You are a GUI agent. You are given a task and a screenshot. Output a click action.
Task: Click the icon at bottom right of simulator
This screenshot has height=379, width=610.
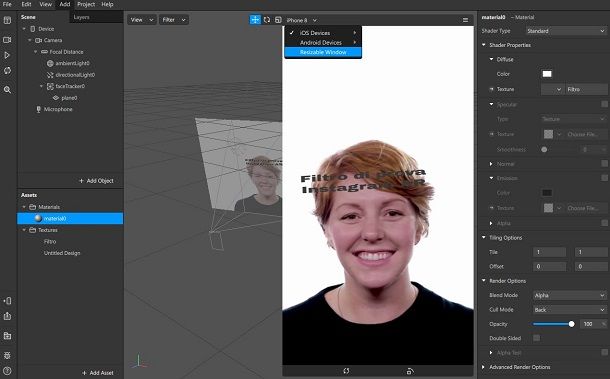click(x=410, y=371)
